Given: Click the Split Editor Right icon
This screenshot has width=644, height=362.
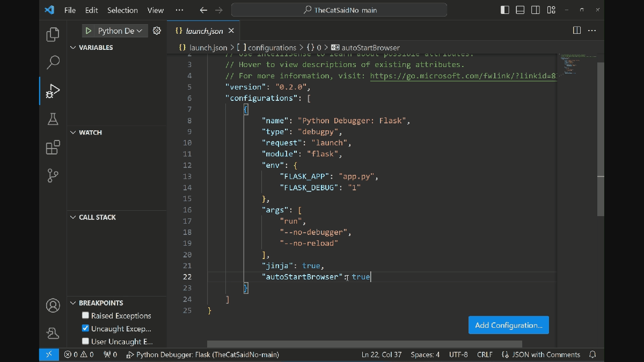Looking at the screenshot, I should pyautogui.click(x=577, y=31).
